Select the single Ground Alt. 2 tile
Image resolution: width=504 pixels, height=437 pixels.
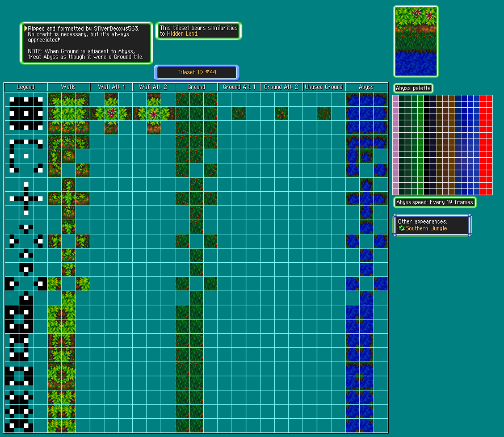282,114
